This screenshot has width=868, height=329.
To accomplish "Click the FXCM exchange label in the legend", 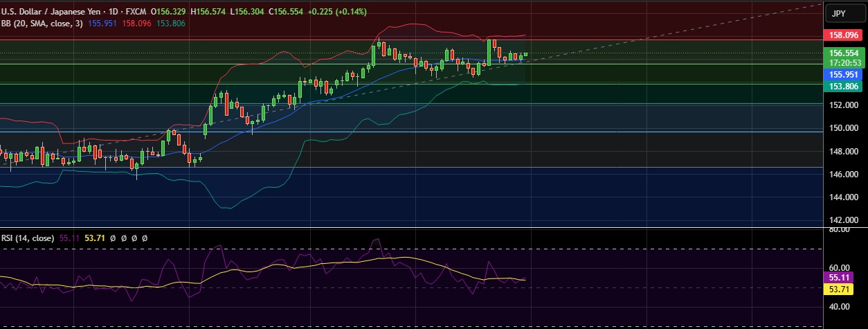I will click(136, 12).
